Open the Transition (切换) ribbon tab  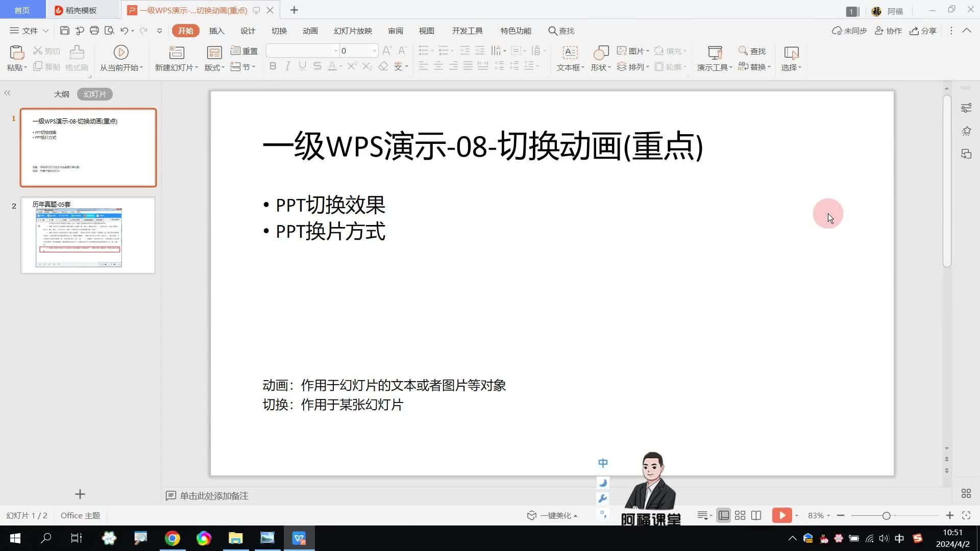click(x=279, y=31)
